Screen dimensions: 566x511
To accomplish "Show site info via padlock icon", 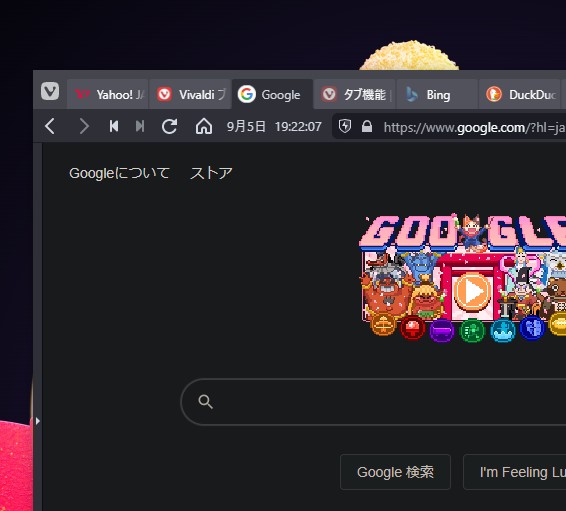I will click(x=367, y=126).
